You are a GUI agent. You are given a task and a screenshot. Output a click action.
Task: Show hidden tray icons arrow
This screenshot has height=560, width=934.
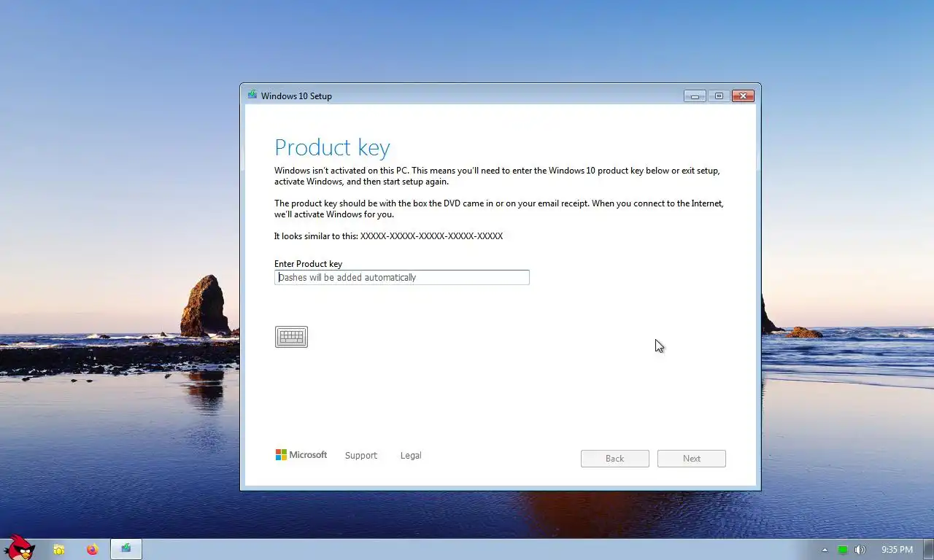tap(825, 550)
